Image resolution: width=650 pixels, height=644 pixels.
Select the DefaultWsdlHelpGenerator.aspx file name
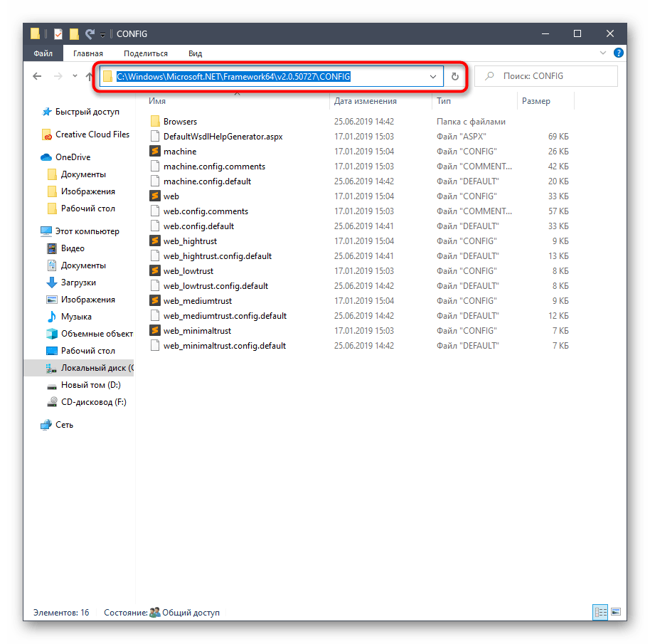(x=223, y=137)
